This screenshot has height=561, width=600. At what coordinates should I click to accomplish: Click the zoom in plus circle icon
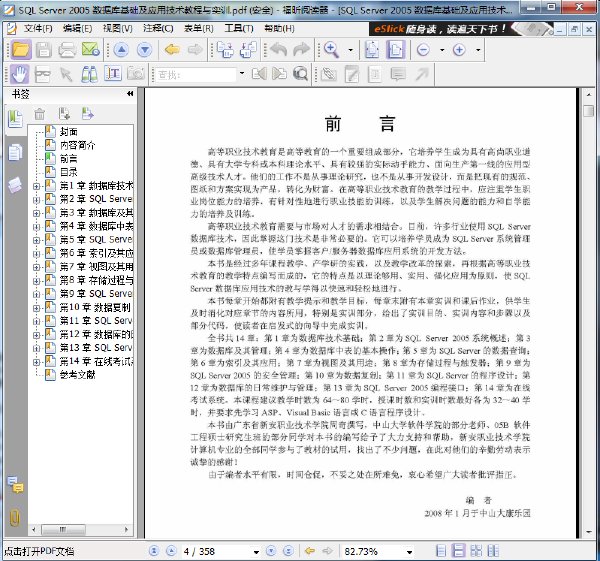pos(459,50)
